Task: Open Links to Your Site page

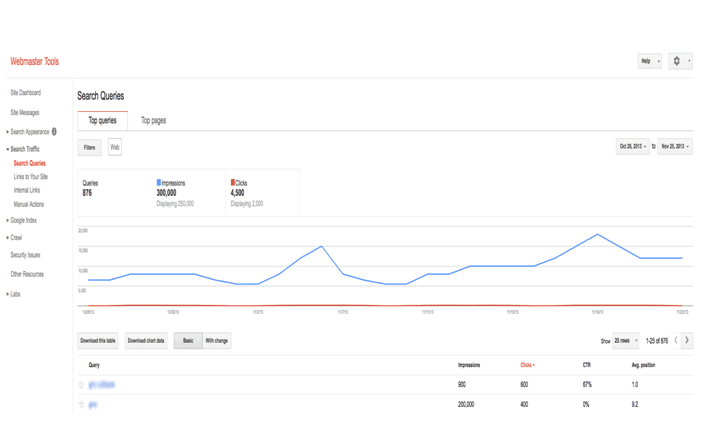Action: coord(30,177)
